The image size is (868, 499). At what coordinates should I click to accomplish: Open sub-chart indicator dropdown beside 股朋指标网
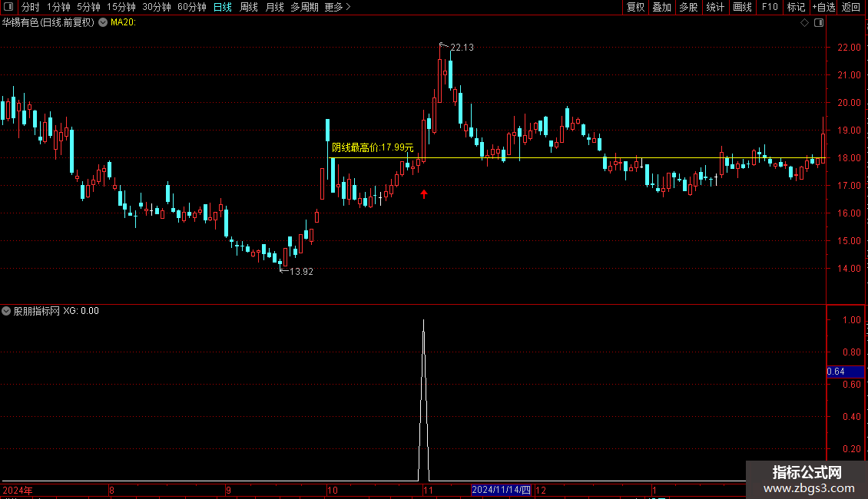tap(6, 311)
